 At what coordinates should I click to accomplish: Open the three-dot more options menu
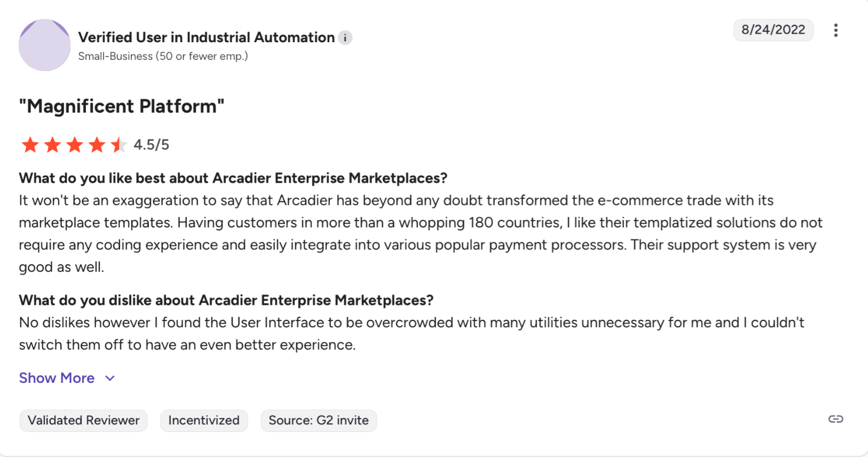(x=835, y=30)
